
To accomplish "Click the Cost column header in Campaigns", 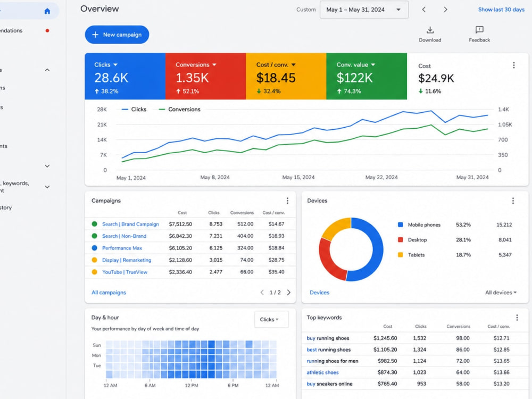I will pos(182,213).
